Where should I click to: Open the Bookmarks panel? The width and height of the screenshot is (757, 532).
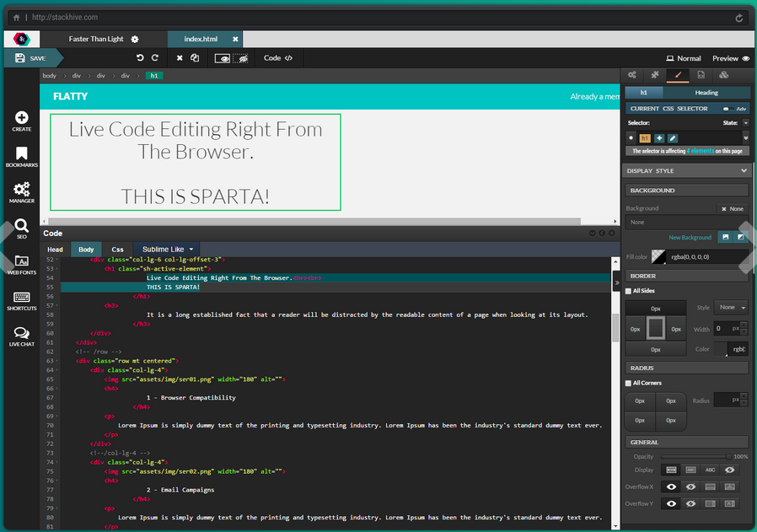pos(21,157)
